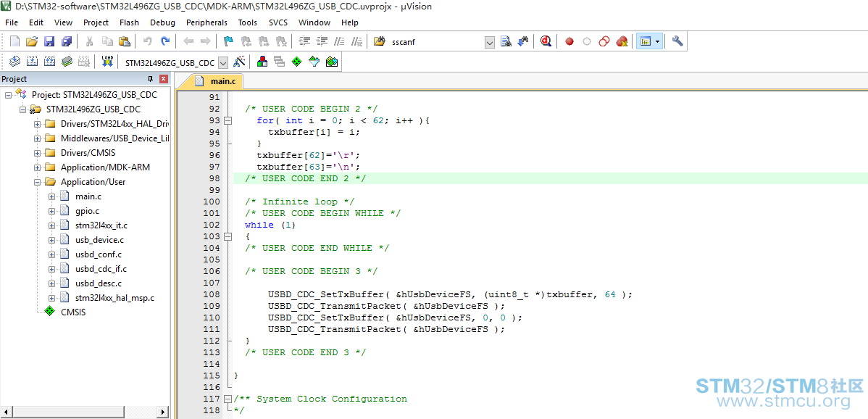Download to flash with LOAD icon
Viewport: 868px width, 419px height.
107,62
